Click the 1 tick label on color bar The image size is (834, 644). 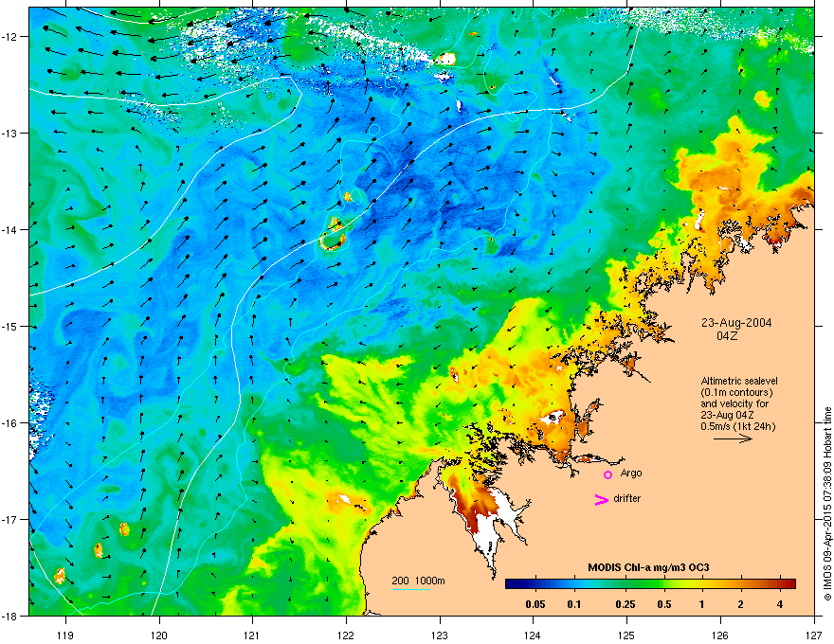[702, 604]
